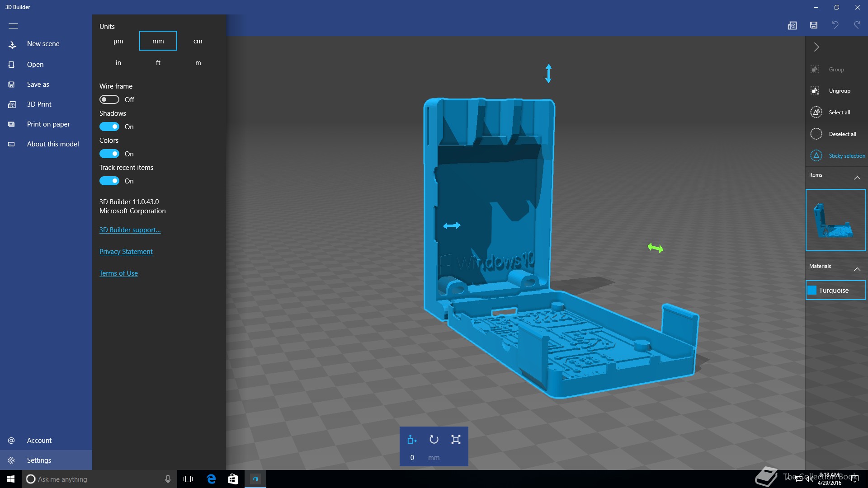Choose Open menu item

[46, 65]
